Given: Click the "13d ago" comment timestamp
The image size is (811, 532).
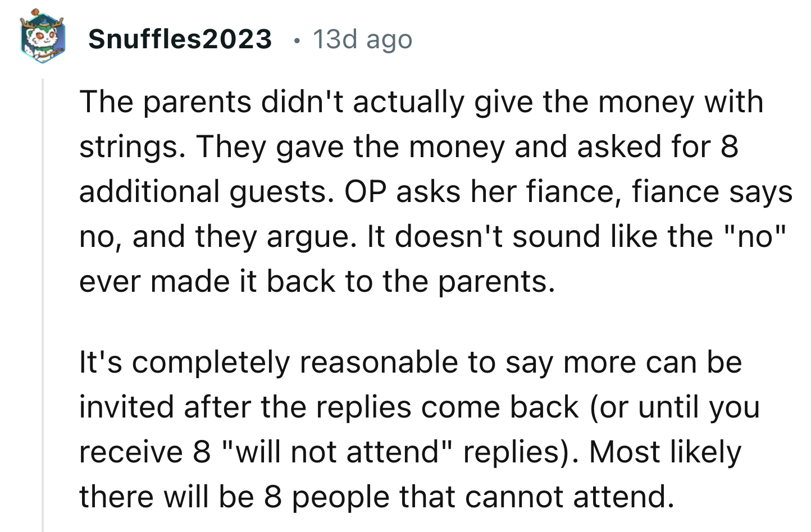Looking at the screenshot, I should click(x=362, y=39).
